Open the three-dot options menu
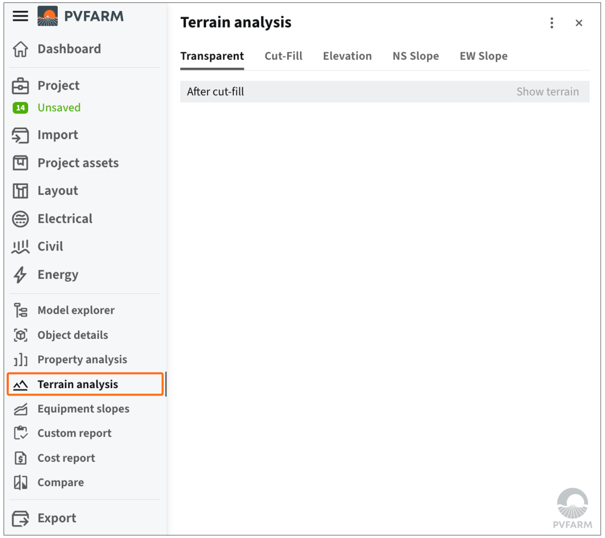Viewport: 605px width, 538px height. (551, 23)
